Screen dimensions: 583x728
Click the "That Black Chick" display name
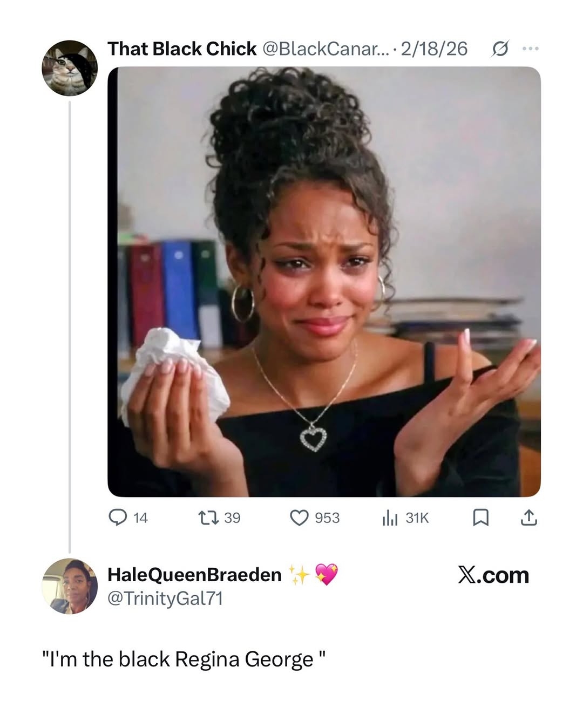[x=182, y=49]
